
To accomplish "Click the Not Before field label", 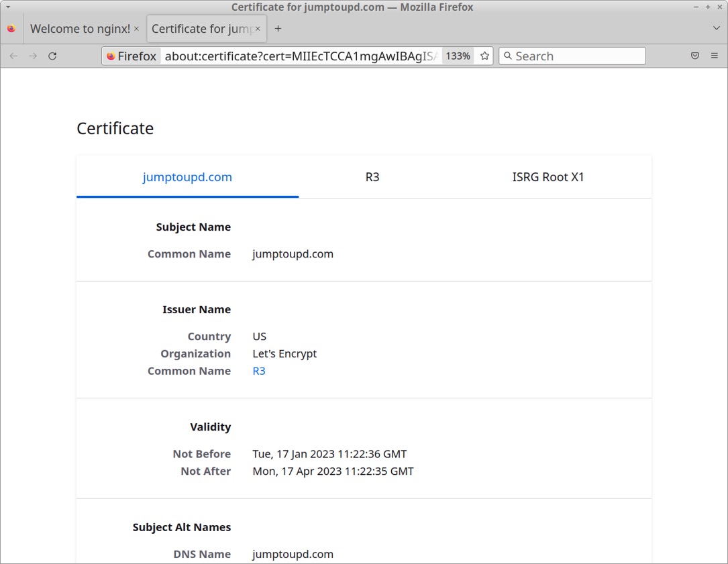I will pyautogui.click(x=202, y=454).
